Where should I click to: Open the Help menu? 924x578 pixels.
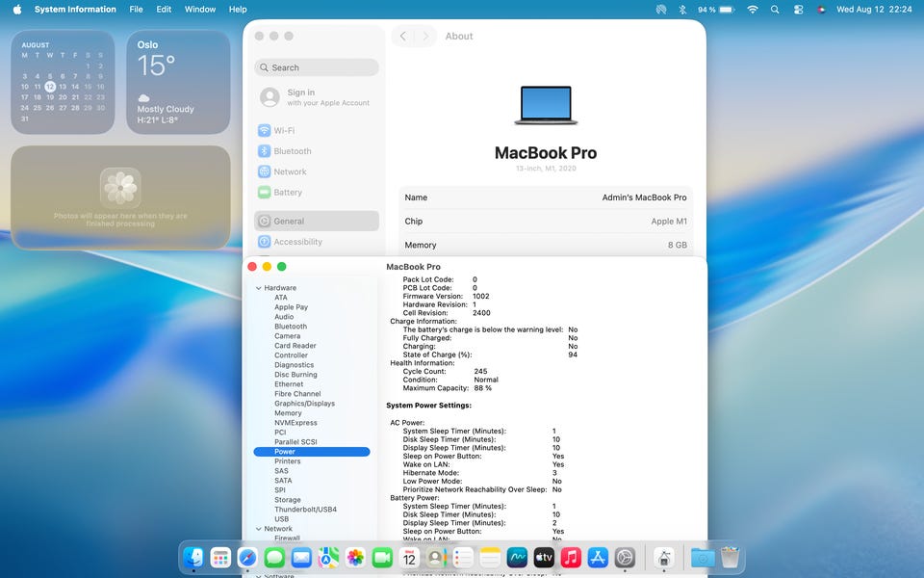pyautogui.click(x=238, y=10)
